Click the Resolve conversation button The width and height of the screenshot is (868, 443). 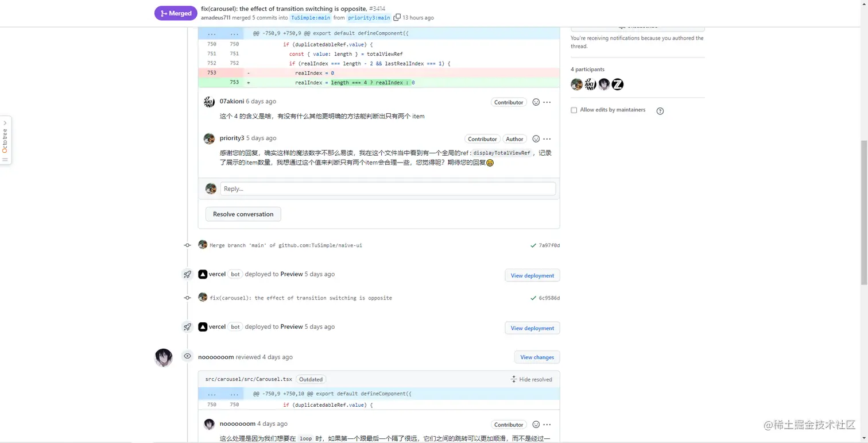click(x=243, y=214)
